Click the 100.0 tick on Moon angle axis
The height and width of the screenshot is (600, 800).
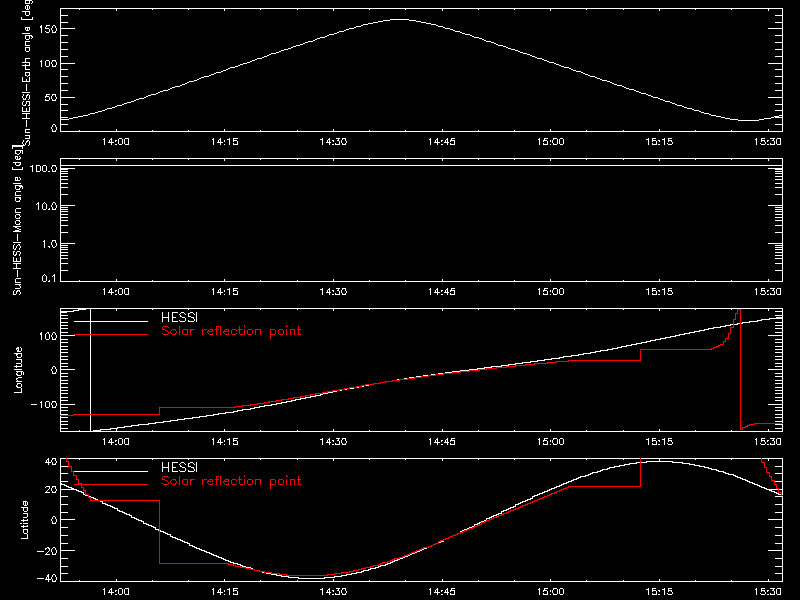click(x=43, y=168)
